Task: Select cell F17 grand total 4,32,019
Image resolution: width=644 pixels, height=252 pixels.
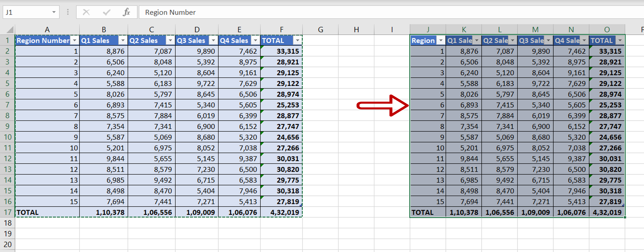Action: click(281, 212)
